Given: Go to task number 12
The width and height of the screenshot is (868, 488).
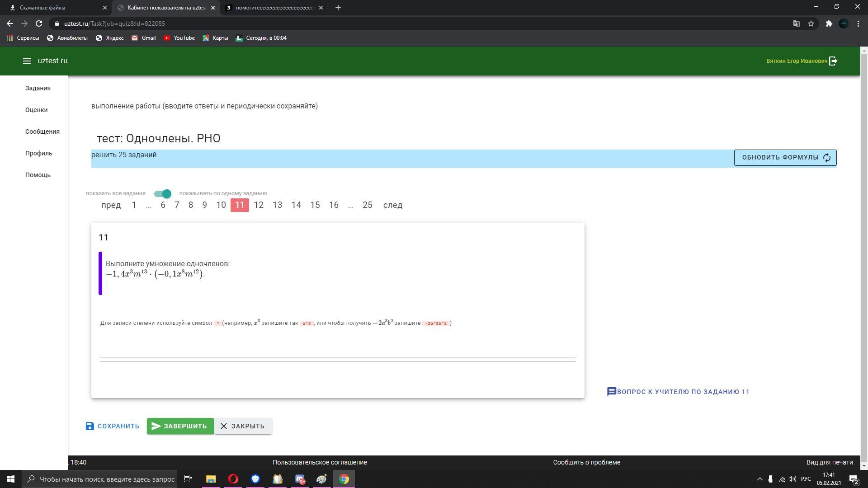Looking at the screenshot, I should tap(259, 205).
